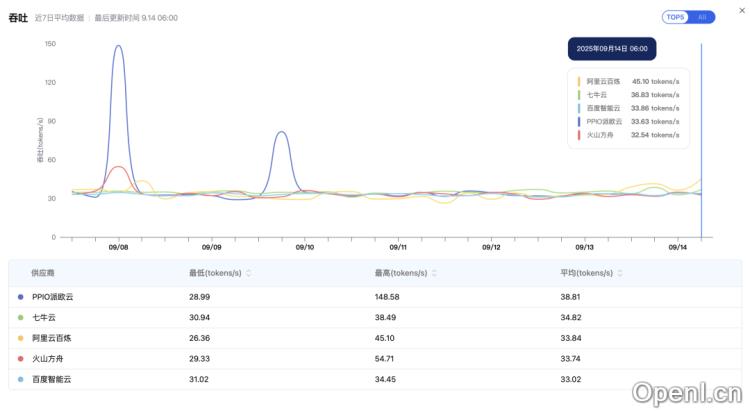Click sort arrows beside 平均(tokens/s)

(x=621, y=273)
